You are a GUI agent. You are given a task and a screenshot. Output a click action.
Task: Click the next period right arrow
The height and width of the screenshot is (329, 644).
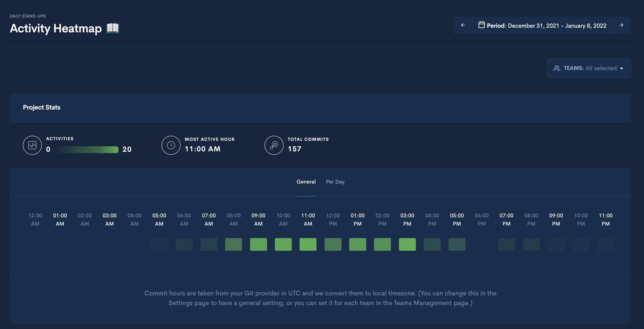pos(621,25)
